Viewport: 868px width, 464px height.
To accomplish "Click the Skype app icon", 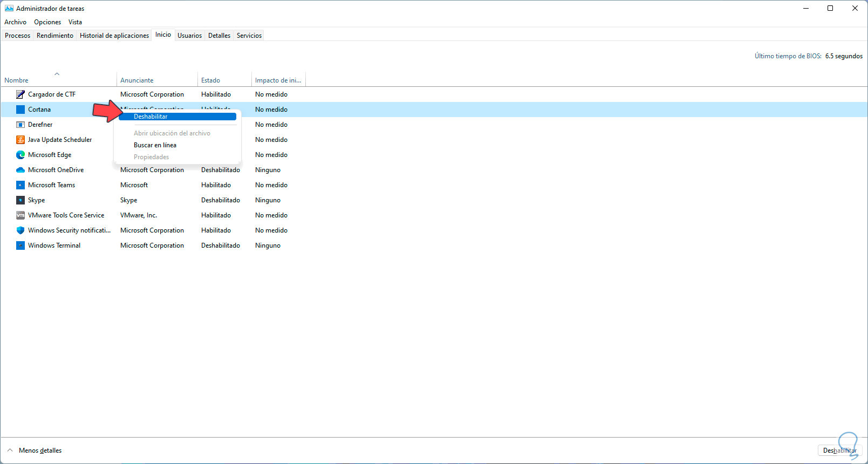I will [20, 200].
